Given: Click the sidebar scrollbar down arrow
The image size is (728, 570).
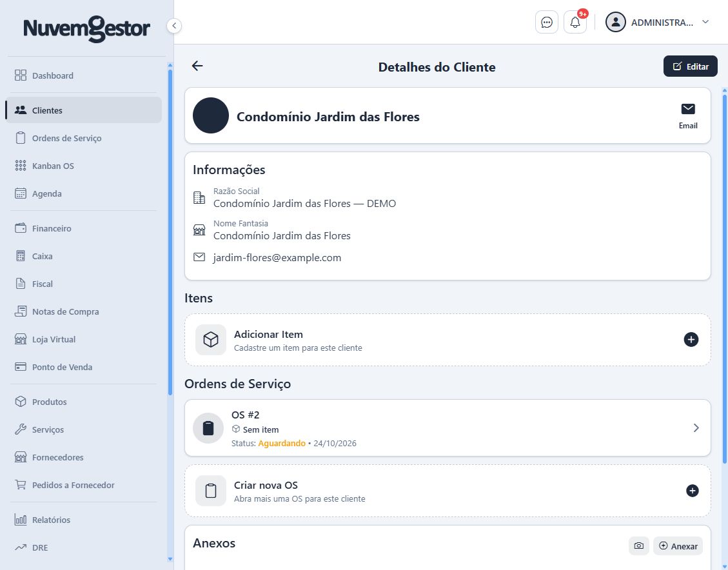Looking at the screenshot, I should click(x=170, y=559).
